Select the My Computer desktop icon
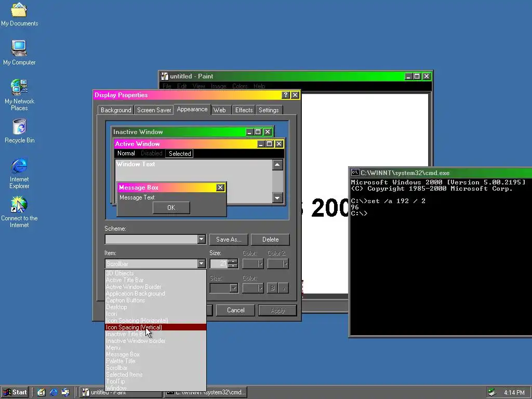Screen dimensions: 532x399 (19, 52)
